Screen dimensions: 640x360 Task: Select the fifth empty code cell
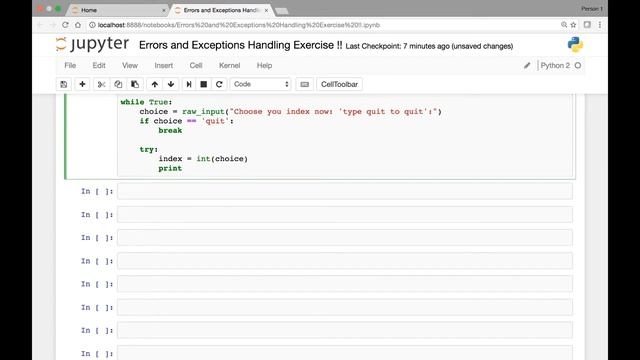point(345,284)
